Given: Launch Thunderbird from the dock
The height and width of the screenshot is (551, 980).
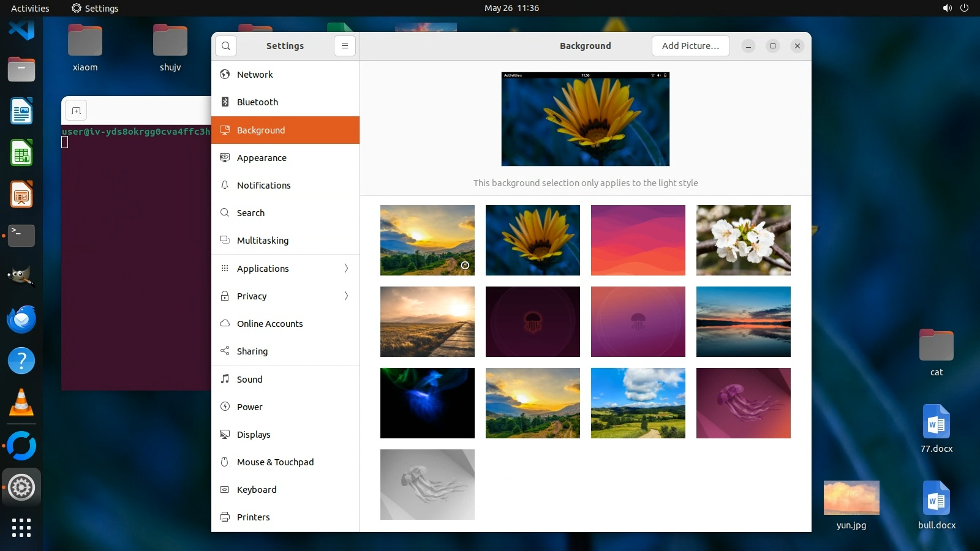Looking at the screenshot, I should click(x=21, y=320).
